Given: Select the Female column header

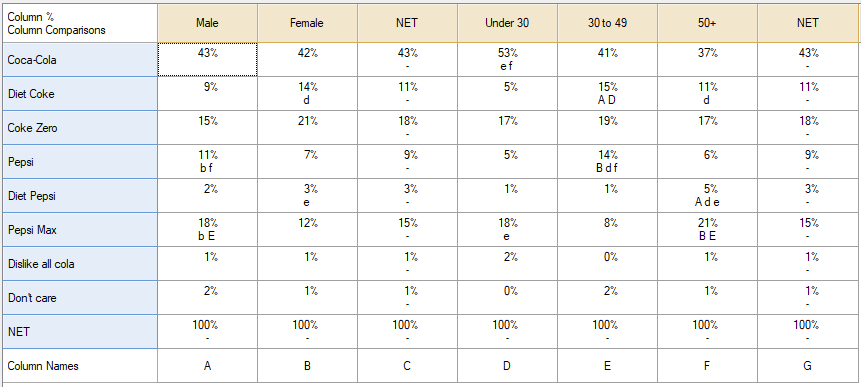Looking at the screenshot, I should tap(307, 23).
